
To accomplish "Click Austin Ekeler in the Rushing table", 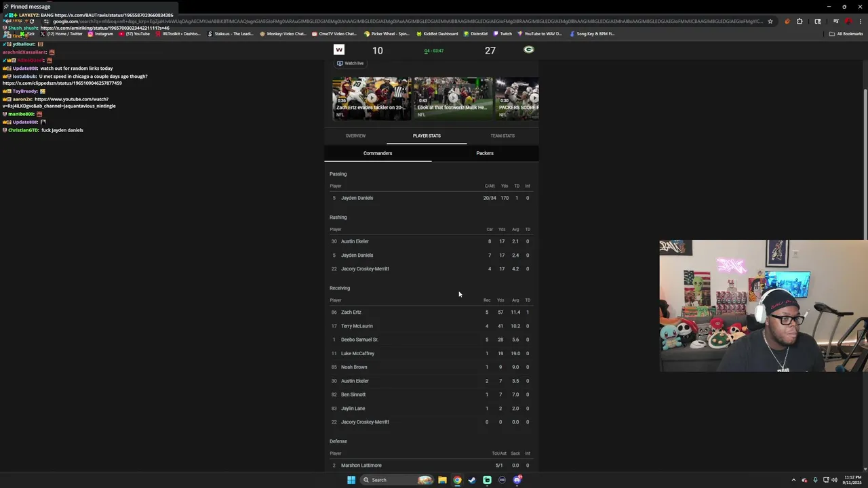I will (355, 241).
